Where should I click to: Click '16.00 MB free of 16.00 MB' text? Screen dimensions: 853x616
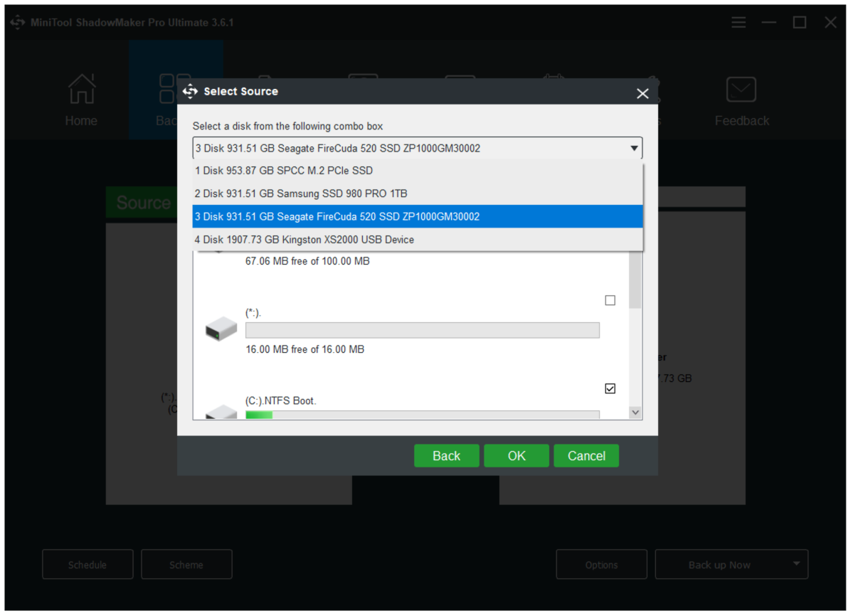(304, 349)
